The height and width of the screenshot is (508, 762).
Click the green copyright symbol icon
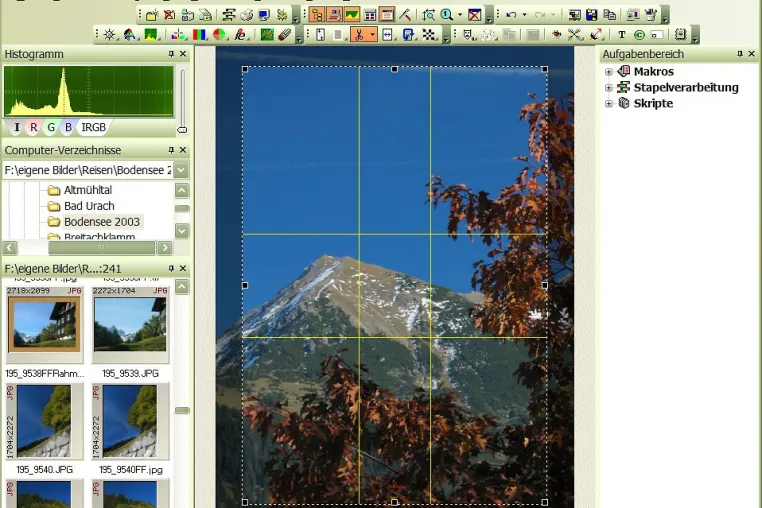click(x=639, y=35)
